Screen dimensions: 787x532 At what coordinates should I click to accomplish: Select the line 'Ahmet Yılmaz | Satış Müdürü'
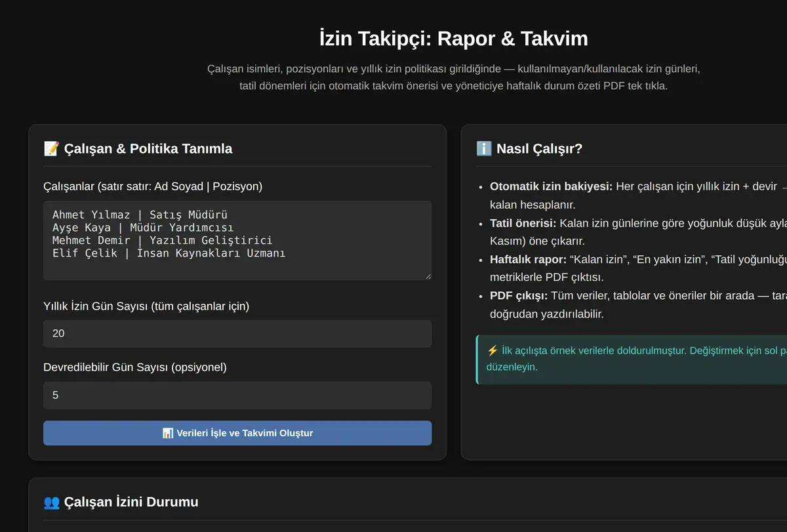(x=140, y=215)
